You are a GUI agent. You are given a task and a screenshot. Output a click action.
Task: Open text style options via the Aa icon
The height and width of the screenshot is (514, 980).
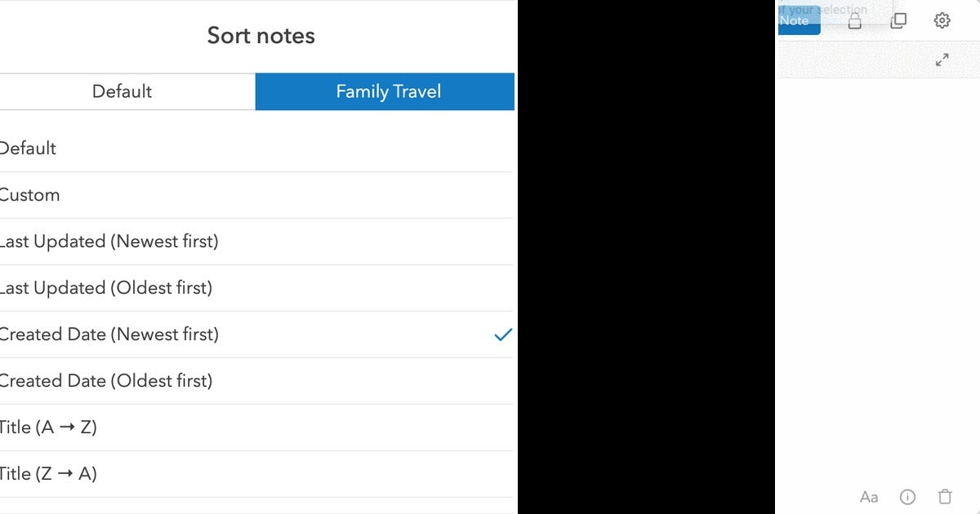click(868, 496)
